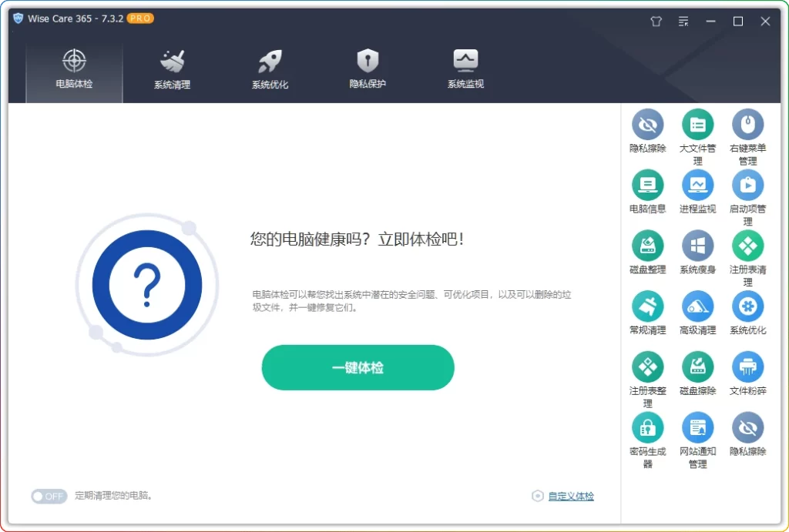Click the 一键体检 checkup button

pyautogui.click(x=358, y=367)
